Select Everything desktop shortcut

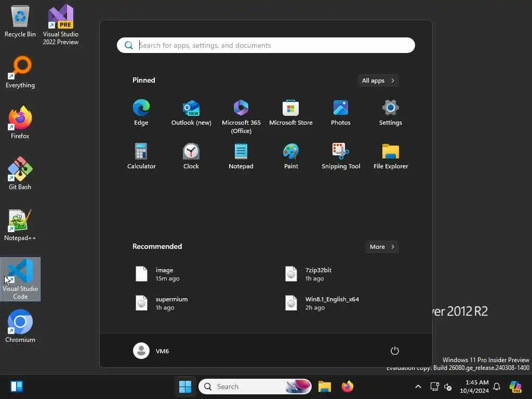click(x=20, y=72)
